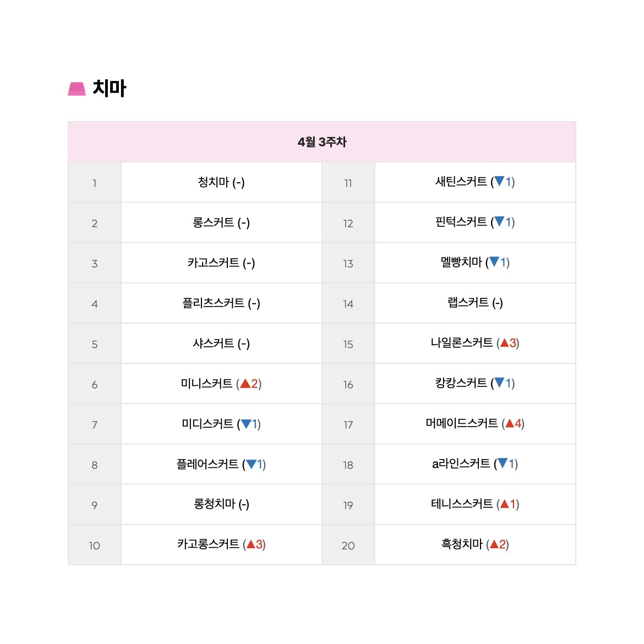Click the blue down arrow beside 플레어스커트
The image size is (644, 644).
[x=252, y=464]
